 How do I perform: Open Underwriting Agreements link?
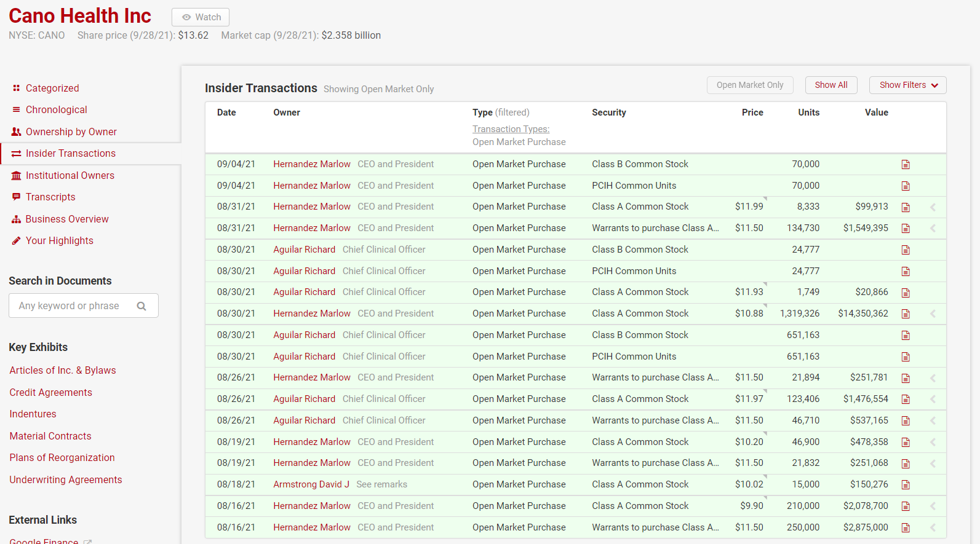tap(66, 479)
